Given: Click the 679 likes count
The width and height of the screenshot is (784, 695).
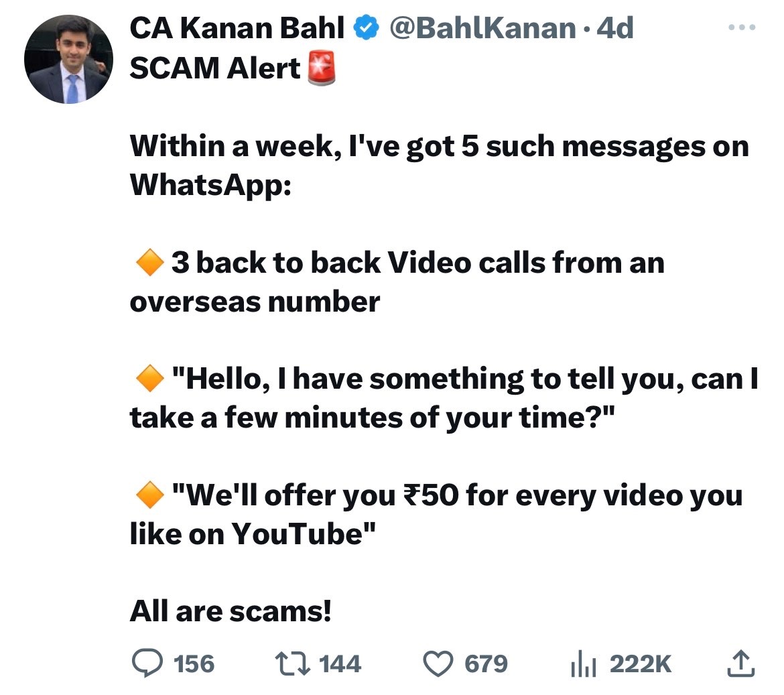Looking at the screenshot, I should [x=486, y=664].
